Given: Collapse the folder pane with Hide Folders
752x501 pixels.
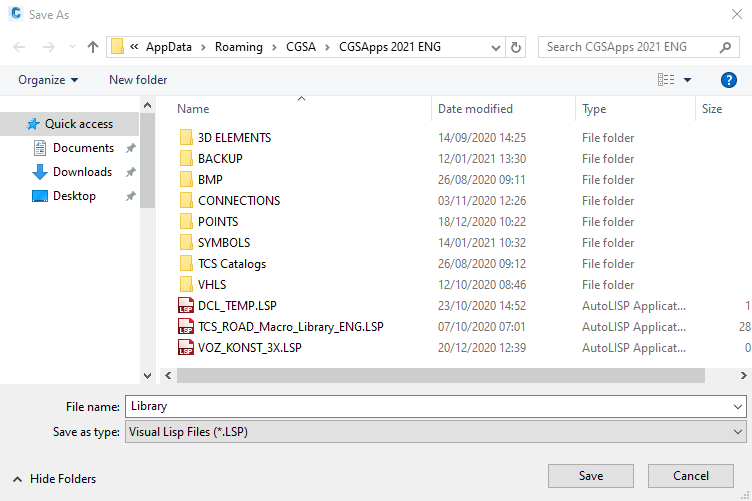Looking at the screenshot, I should pos(55,479).
